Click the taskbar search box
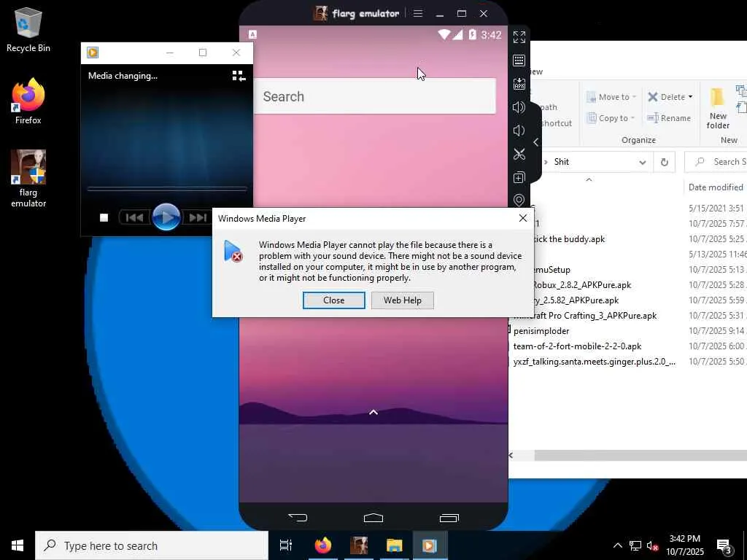Screen dimensions: 747x560 click(152, 545)
